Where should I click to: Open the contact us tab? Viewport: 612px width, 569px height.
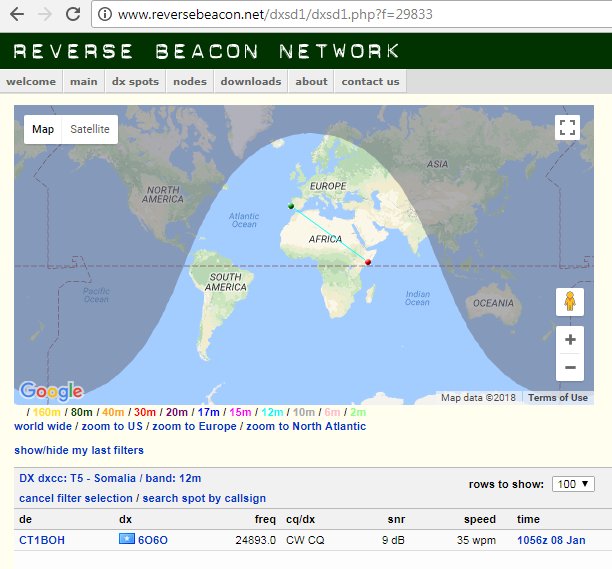[x=370, y=82]
